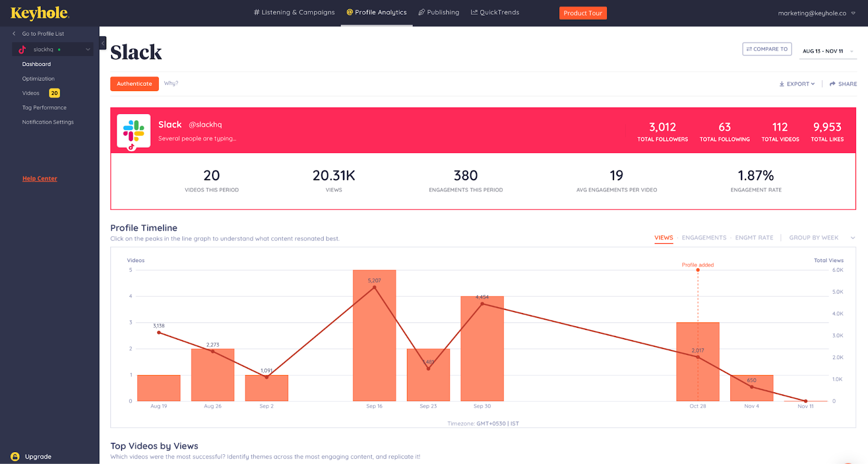The width and height of the screenshot is (868, 464).
Task: Click the 1.87% engagement rate metric
Action: [756, 180]
